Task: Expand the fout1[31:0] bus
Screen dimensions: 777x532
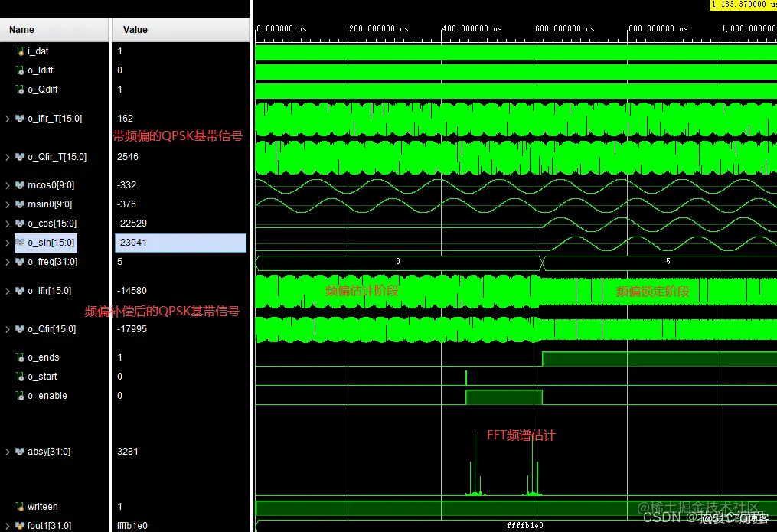Action: (x=8, y=526)
